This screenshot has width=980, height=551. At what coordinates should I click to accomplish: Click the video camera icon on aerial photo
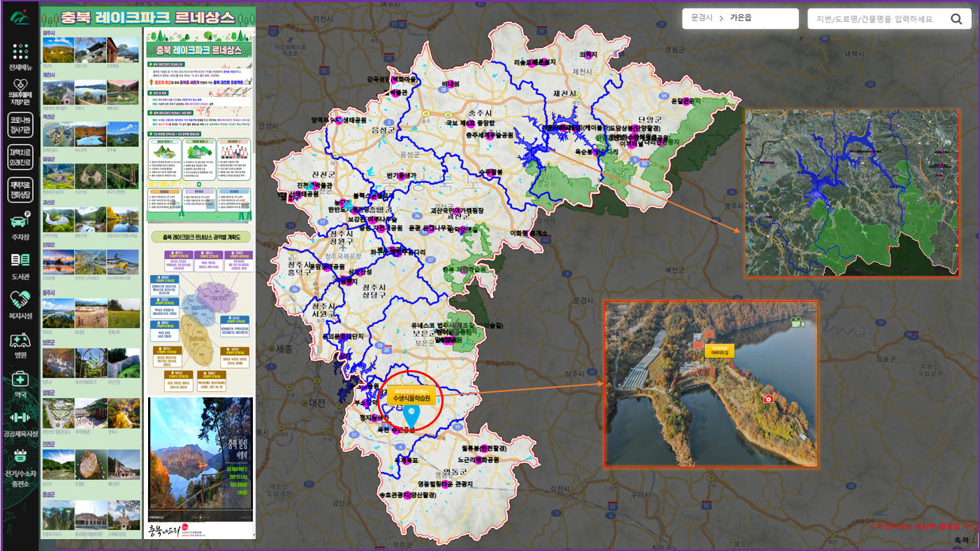coord(796,322)
